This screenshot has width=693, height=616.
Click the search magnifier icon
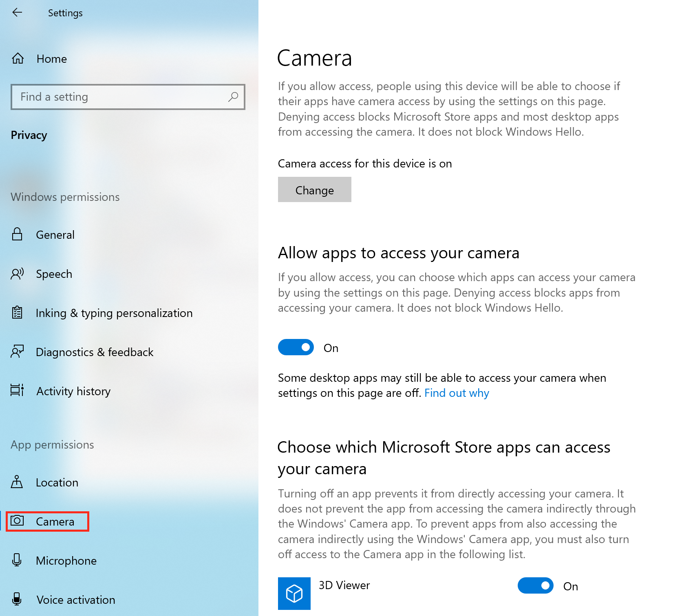[233, 97]
